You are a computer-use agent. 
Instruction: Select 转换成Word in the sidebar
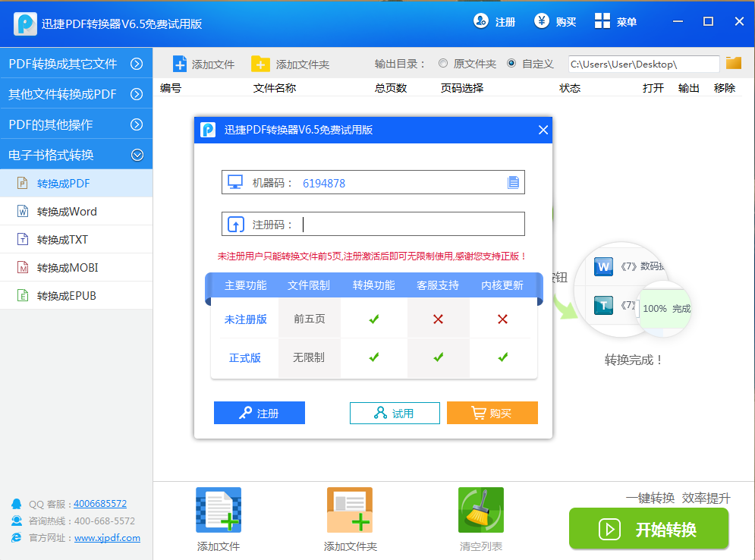pyautogui.click(x=76, y=212)
